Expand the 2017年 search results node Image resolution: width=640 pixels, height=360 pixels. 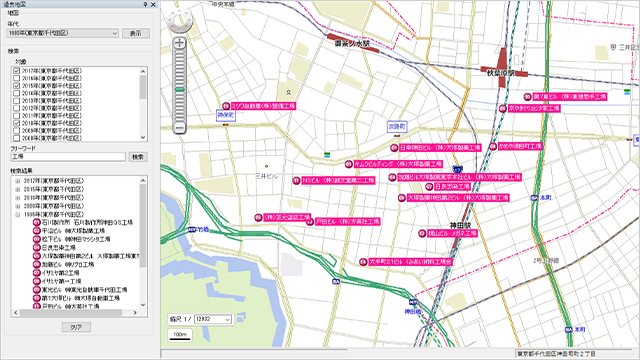[18, 181]
